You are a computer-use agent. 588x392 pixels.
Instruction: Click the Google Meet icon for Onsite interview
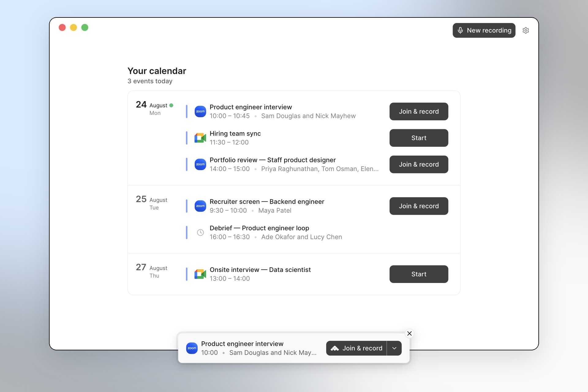200,274
